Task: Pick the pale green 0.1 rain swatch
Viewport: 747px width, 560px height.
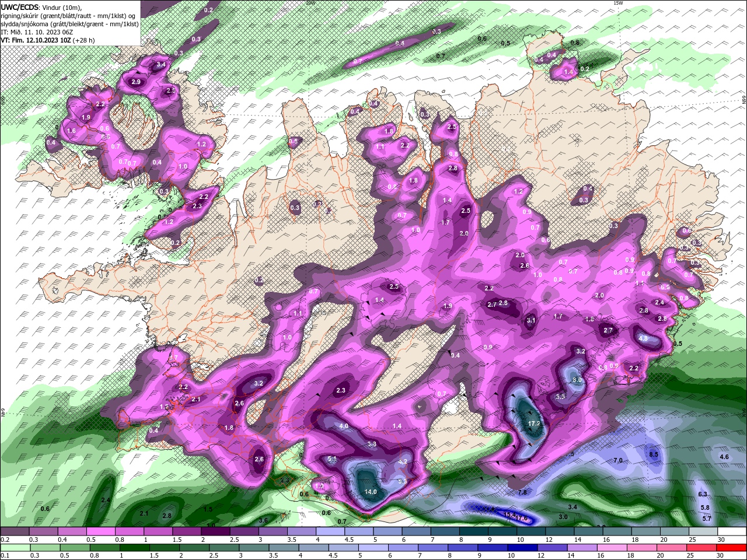Action: (15, 548)
